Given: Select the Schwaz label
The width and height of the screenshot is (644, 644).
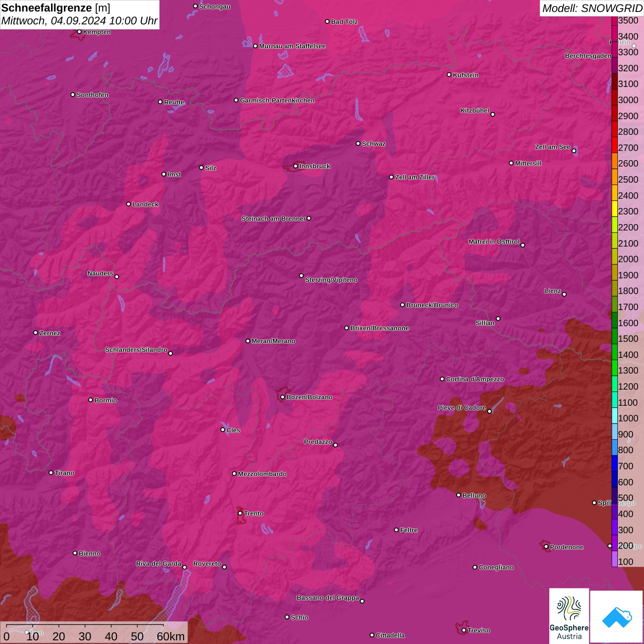Looking at the screenshot, I should pos(374,144).
